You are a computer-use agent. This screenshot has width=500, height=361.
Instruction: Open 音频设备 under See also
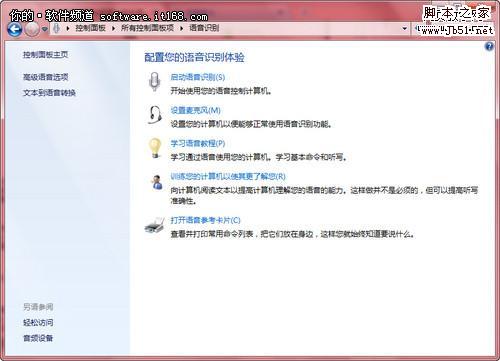coord(38,338)
